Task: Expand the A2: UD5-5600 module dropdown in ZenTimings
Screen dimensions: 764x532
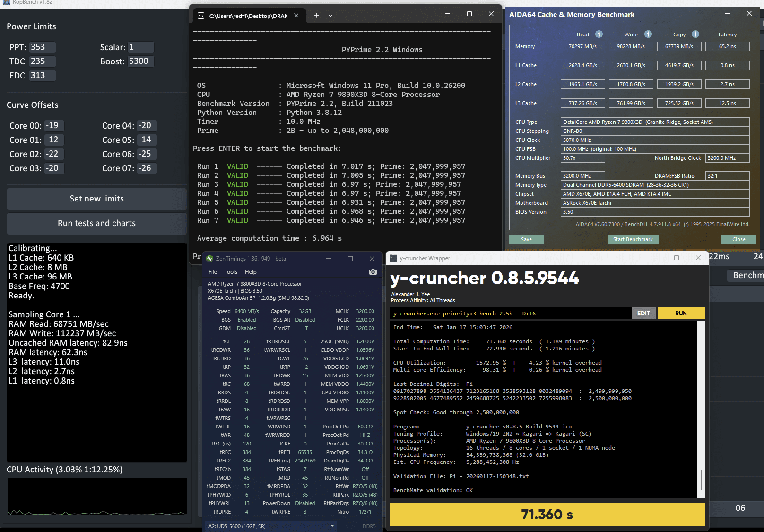Action: click(x=271, y=526)
